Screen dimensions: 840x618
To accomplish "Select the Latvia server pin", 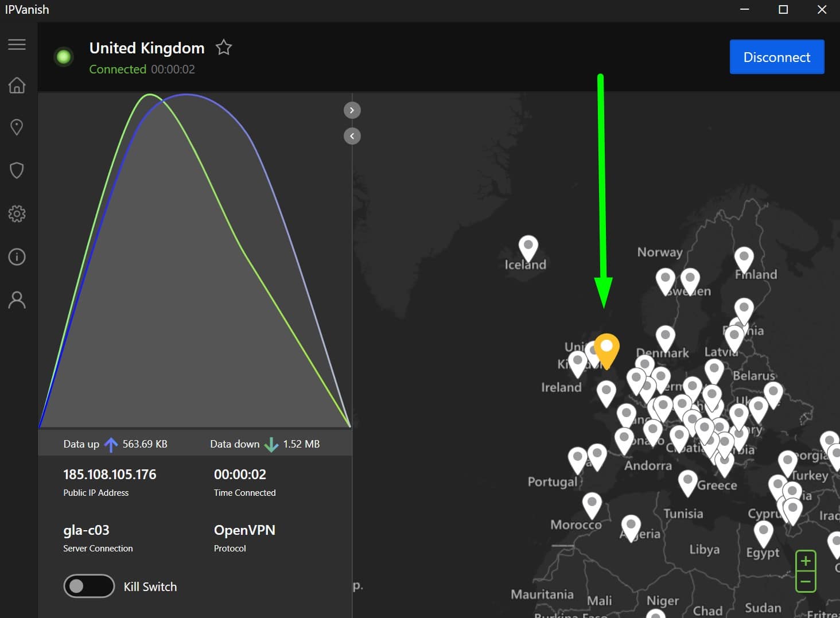I will pyautogui.click(x=734, y=339).
